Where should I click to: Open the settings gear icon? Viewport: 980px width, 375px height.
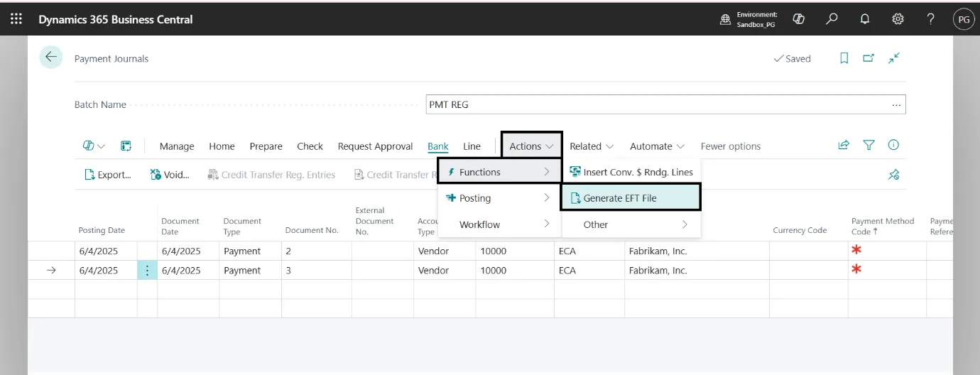click(898, 19)
